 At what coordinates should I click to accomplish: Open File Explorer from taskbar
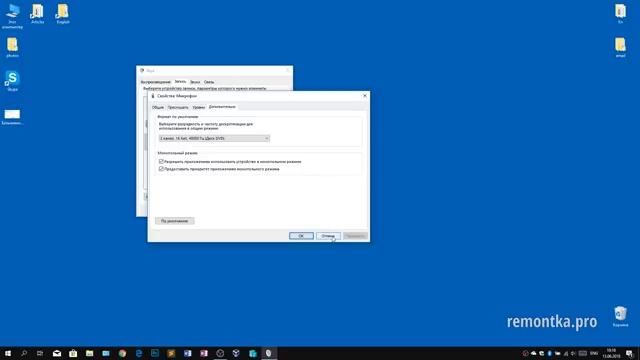89,353
